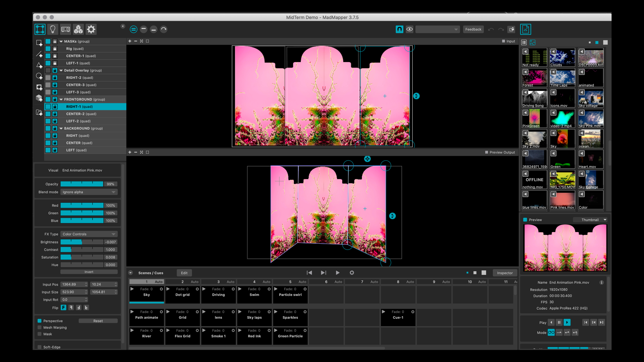Open the Projectors tab icon
The image size is (644, 362).
tap(66, 29)
